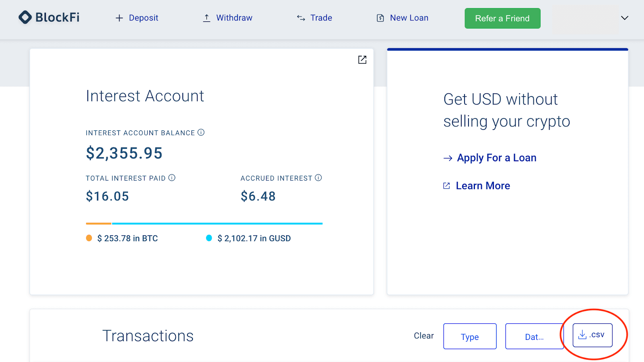
Task: Click the swap arrows icon beside Trade
Action: (301, 18)
